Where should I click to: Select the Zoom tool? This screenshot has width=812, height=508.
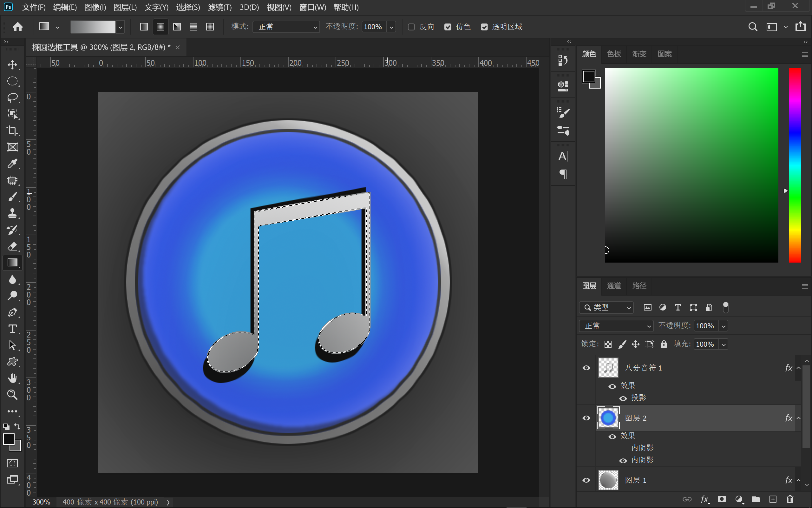12,395
